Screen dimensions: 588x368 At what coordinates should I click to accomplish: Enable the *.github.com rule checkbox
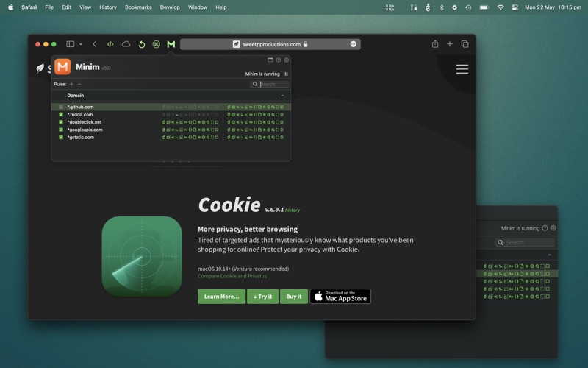(x=61, y=107)
